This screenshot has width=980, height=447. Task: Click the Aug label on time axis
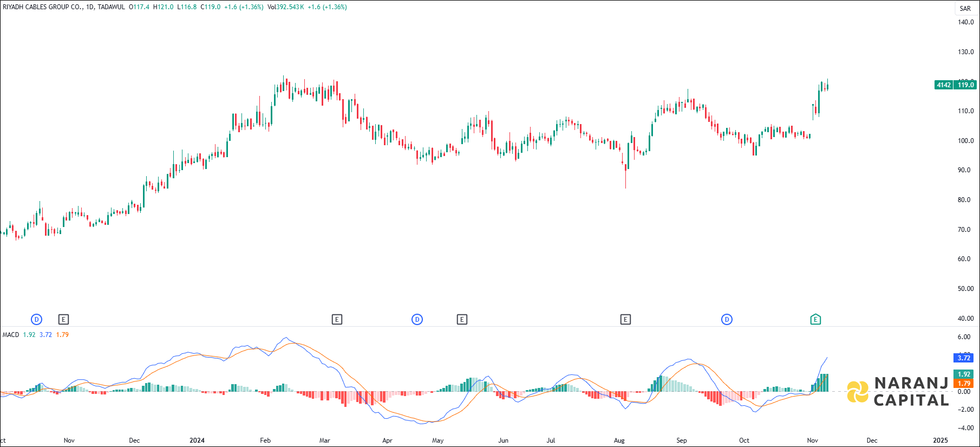tap(619, 440)
